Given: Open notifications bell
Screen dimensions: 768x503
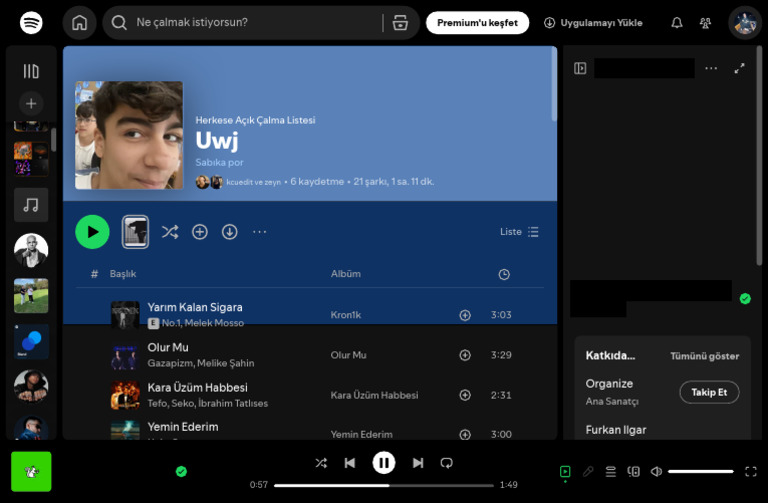Looking at the screenshot, I should (x=677, y=23).
